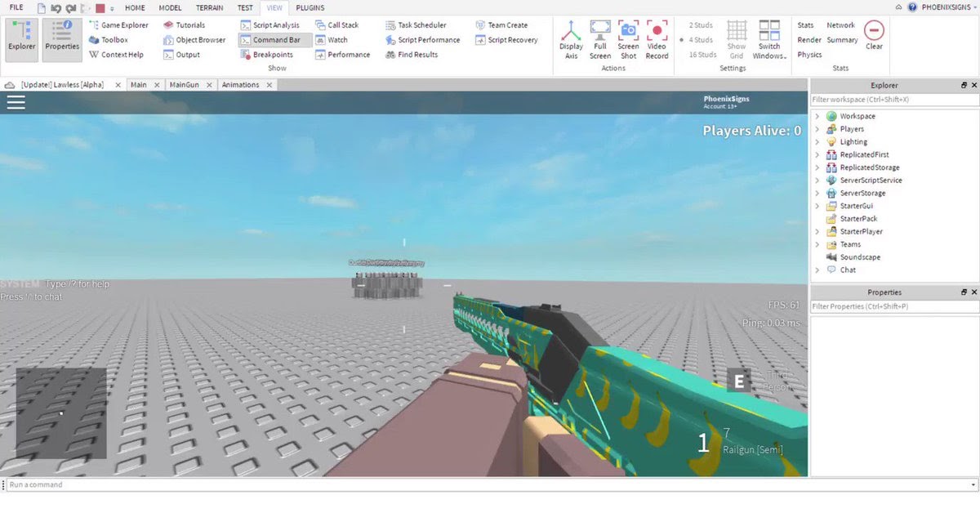The width and height of the screenshot is (980, 513).
Task: Start Video Record
Action: pyautogui.click(x=657, y=40)
